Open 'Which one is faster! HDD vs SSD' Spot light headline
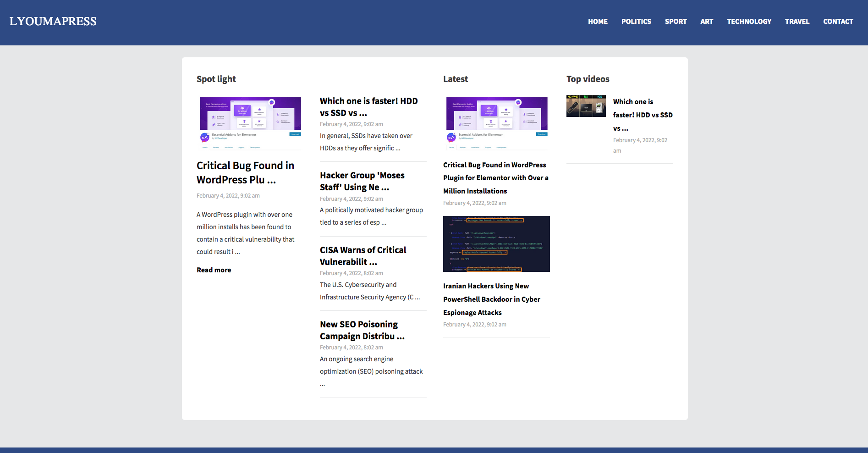868x453 pixels. point(369,107)
